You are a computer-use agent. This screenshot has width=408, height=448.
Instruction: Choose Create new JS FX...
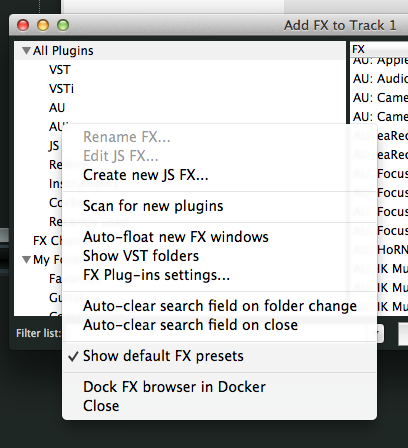point(219,175)
